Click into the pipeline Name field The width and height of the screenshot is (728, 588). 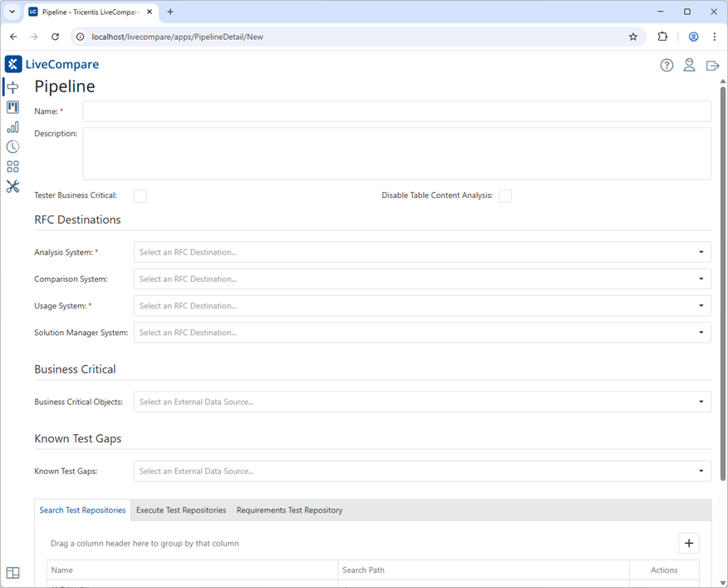pyautogui.click(x=397, y=111)
